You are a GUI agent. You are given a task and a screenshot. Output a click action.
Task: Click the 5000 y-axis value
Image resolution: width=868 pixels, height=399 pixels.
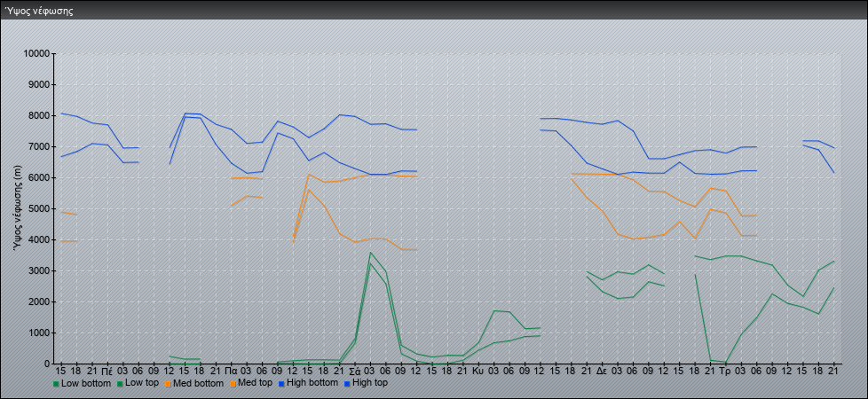click(39, 208)
